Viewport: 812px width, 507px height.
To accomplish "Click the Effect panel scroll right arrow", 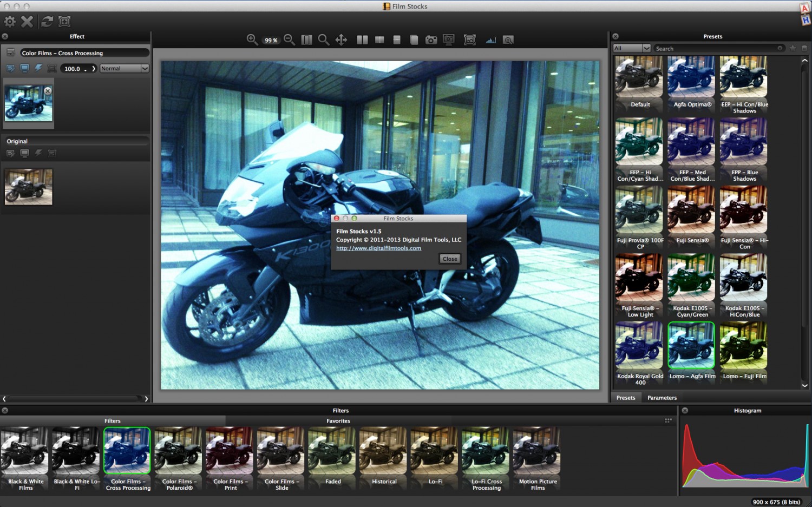I will 146,399.
